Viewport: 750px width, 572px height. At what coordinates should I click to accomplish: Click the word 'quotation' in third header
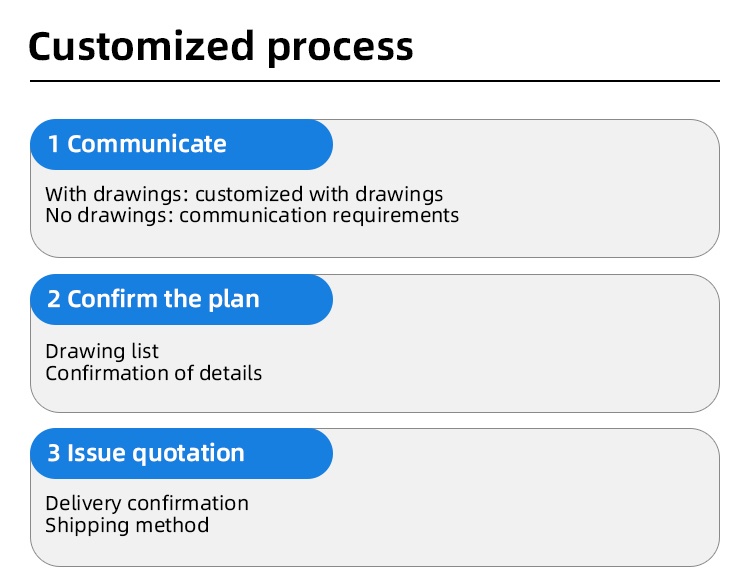188,455
